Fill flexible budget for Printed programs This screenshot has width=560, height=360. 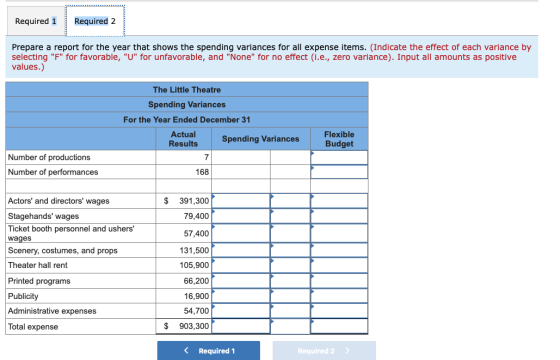tap(339, 281)
